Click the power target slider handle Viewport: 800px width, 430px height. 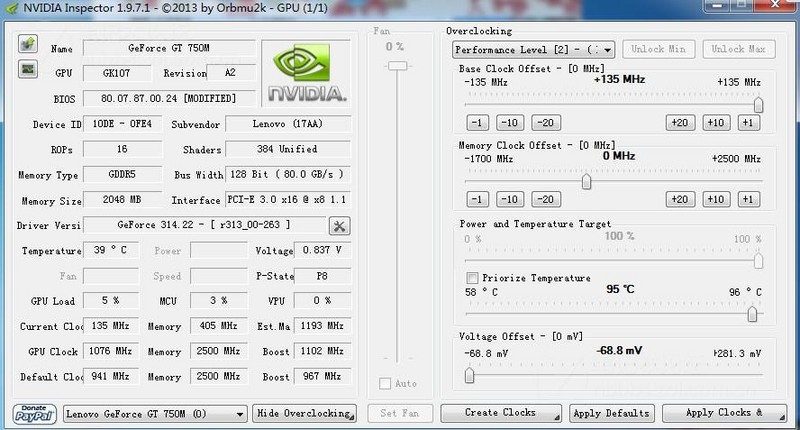(x=758, y=261)
